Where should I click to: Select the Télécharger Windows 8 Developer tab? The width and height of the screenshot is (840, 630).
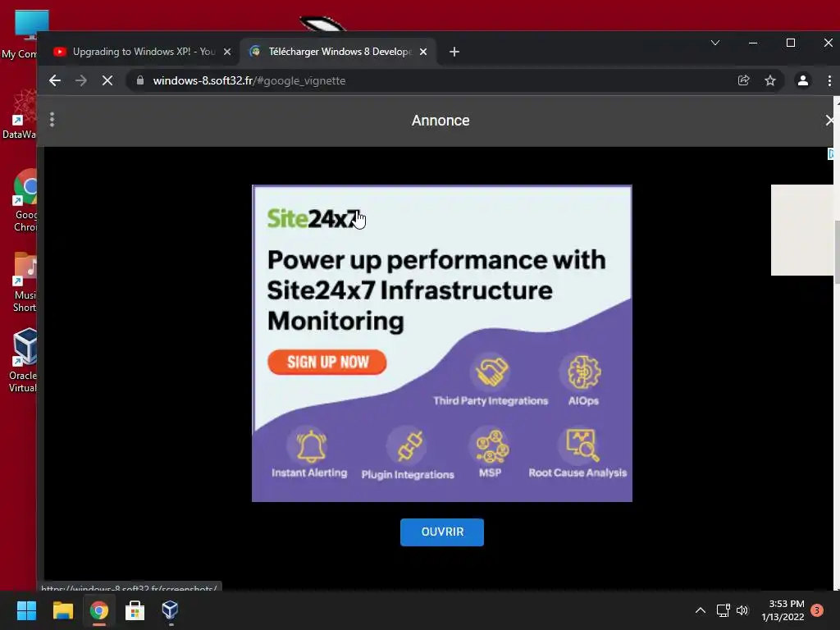339,52
